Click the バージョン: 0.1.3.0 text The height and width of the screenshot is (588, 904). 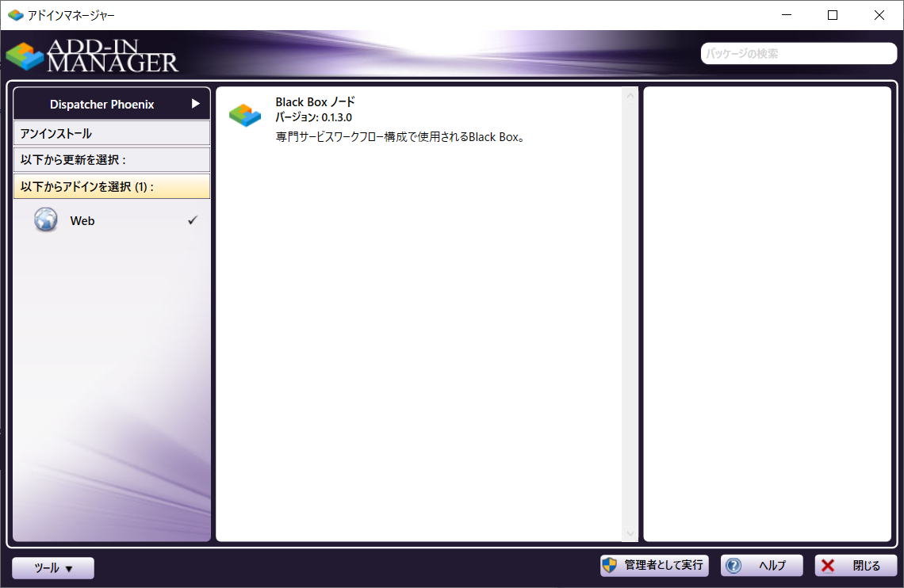(313, 117)
